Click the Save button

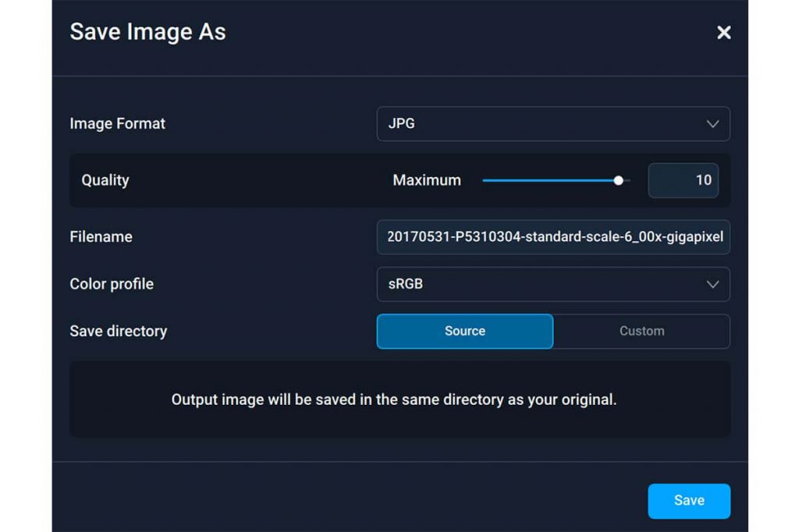point(689,501)
